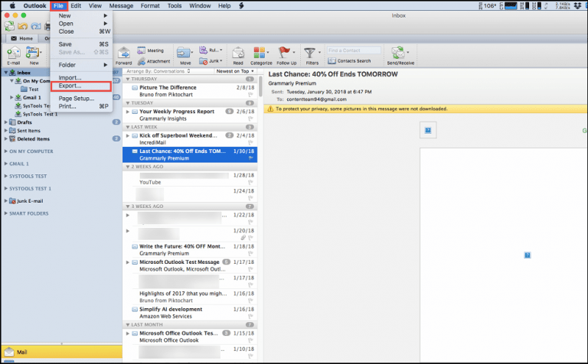Collapse the Inbox folder tree
The image size is (588, 364).
coord(6,73)
